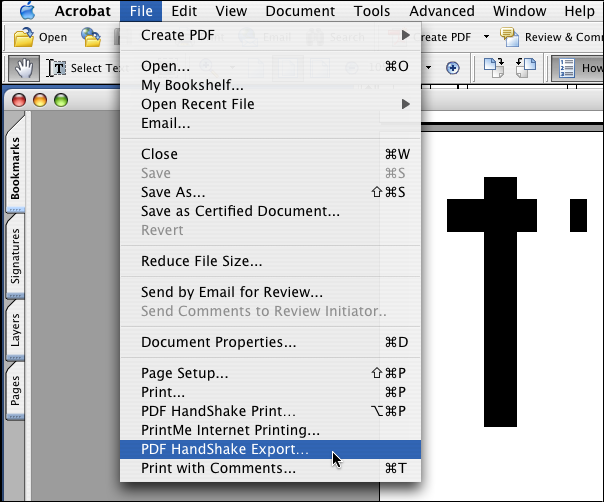Select Print... from the File menu
This screenshot has width=604, height=502.
pos(270,392)
